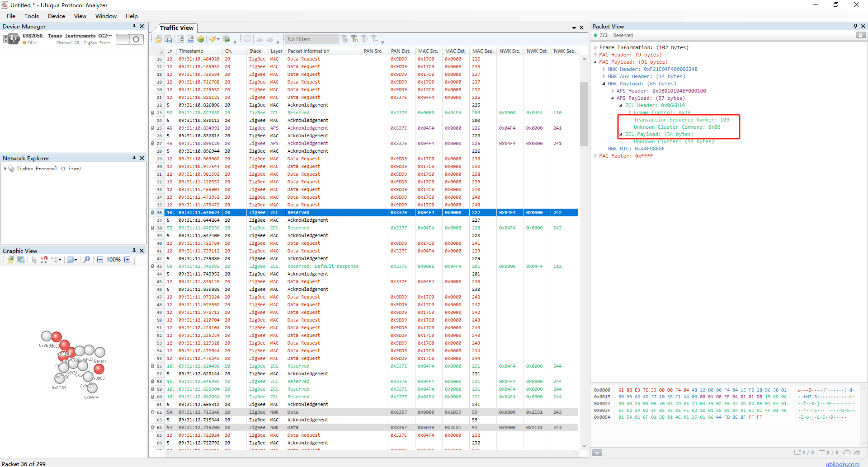
Task: Pin the Graphic View panel
Action: [x=134, y=251]
